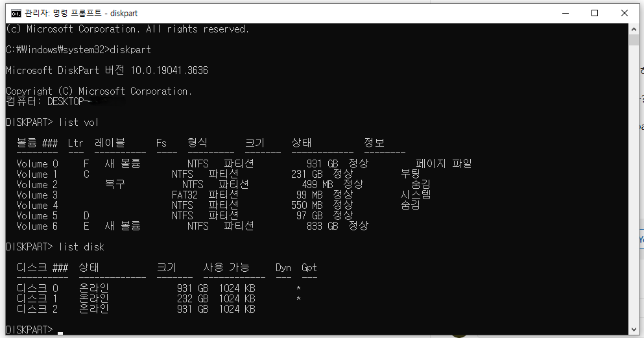Image resolution: width=644 pixels, height=338 pixels.
Task: Click drive letter 'D' of Volume 5
Action: pyautogui.click(x=86, y=215)
